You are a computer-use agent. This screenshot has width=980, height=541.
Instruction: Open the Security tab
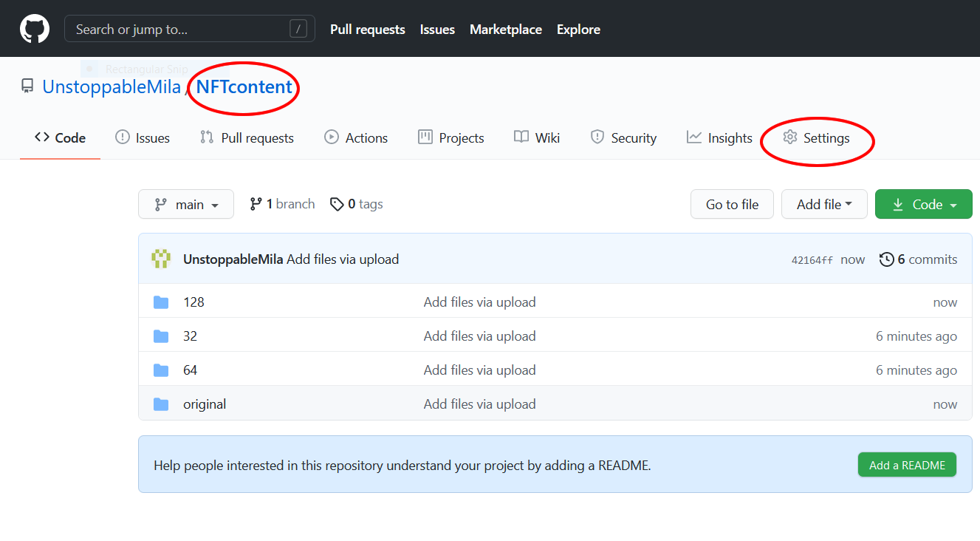(x=623, y=137)
